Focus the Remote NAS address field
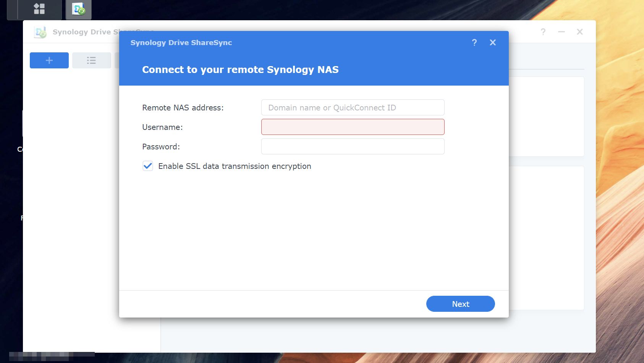Image resolution: width=644 pixels, height=363 pixels. pos(353,107)
